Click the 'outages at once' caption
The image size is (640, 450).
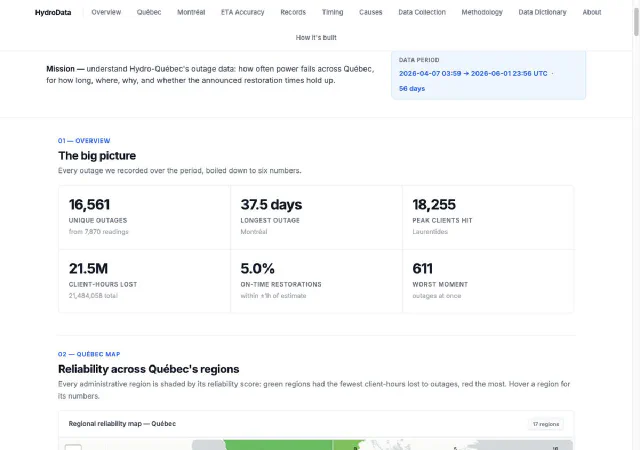pos(437,296)
